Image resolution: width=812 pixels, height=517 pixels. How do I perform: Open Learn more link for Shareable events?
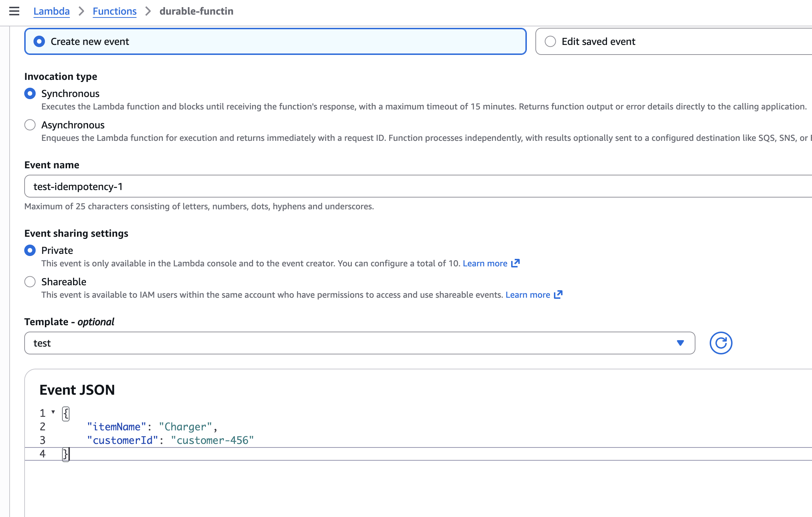coord(528,295)
